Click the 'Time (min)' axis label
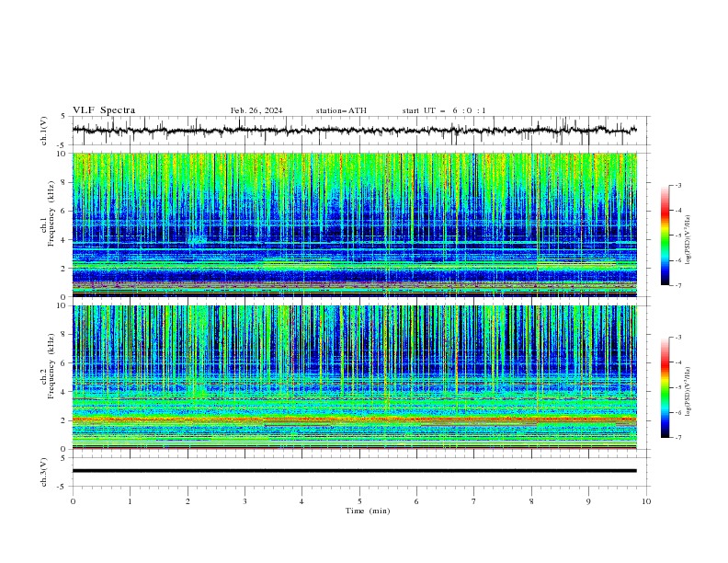 tap(368, 511)
